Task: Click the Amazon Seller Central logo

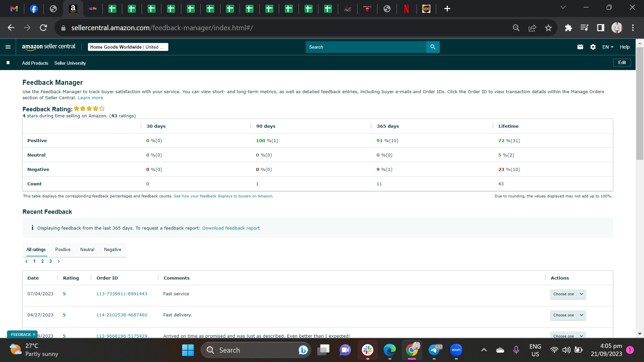Action: tap(49, 47)
